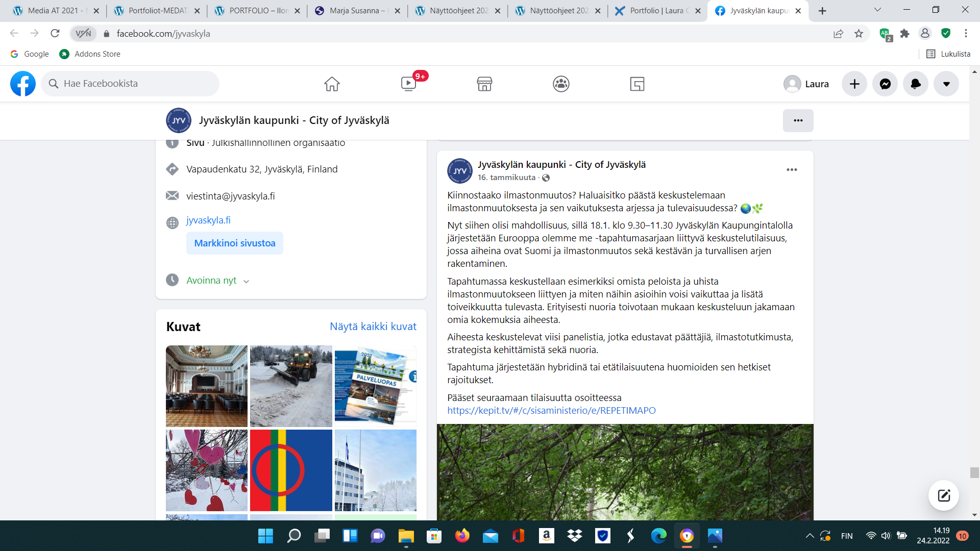Launch Microsoft Edge from taskbar

pos(659,536)
